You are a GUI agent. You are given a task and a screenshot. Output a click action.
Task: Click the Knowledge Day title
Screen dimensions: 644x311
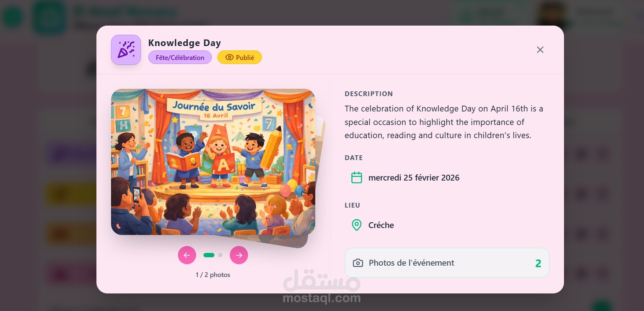[184, 43]
